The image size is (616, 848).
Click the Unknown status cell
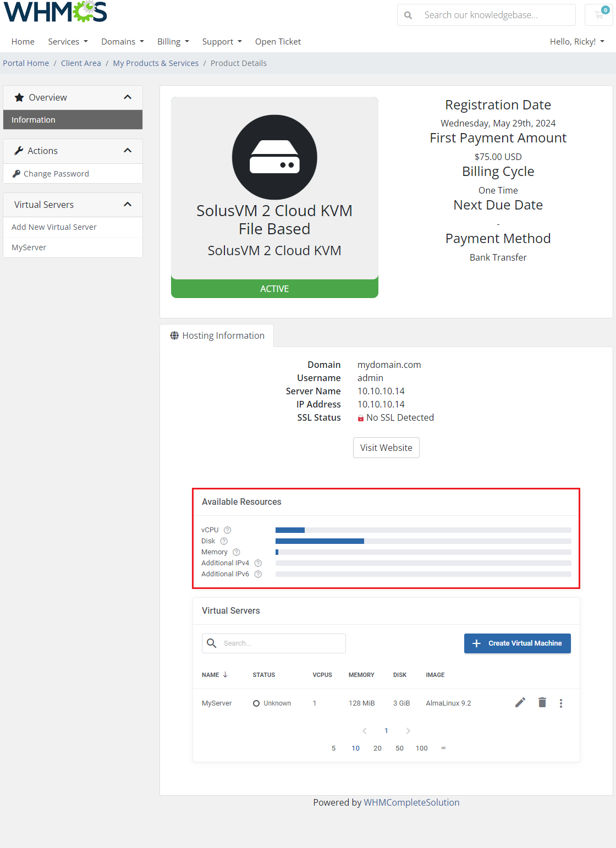(272, 703)
